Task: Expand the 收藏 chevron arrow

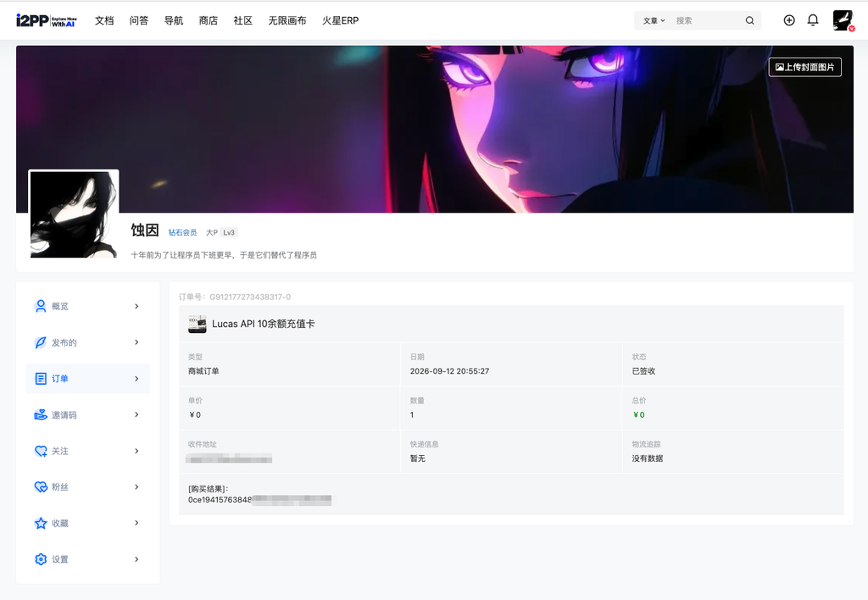Action: tap(136, 523)
